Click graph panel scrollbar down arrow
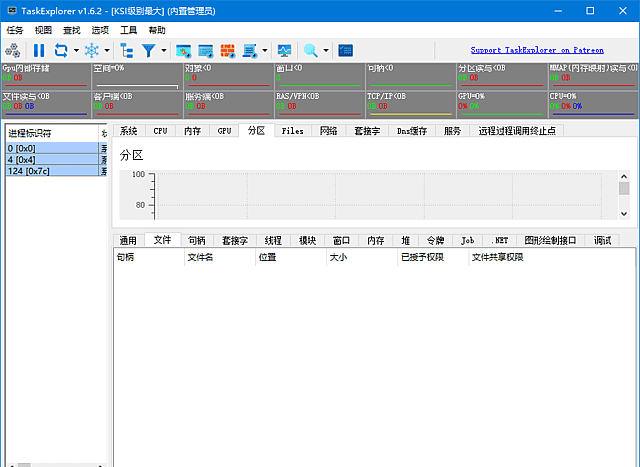Screen dimensions: 640x467 [x=624, y=214]
